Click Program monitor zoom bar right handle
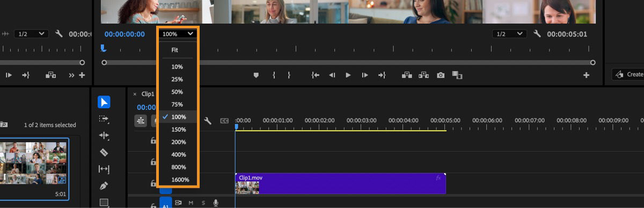The width and height of the screenshot is (644, 208). 592,62
